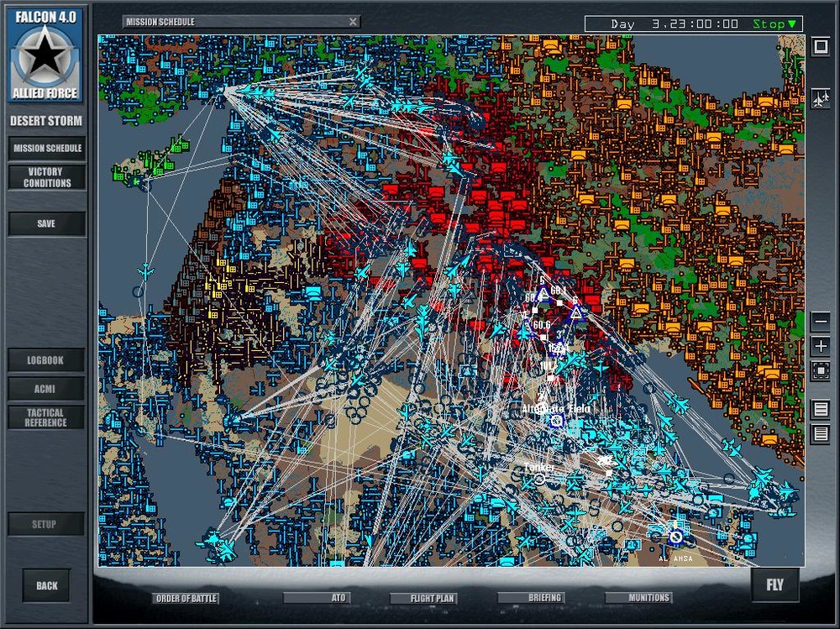The image size is (840, 629).
Task: Select the Al Ahsa airbase icon
Action: [676, 537]
